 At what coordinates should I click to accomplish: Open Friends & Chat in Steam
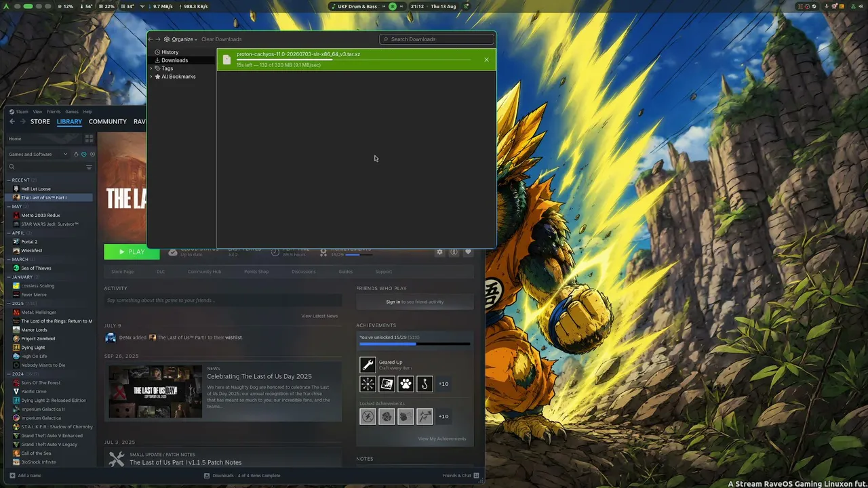click(461, 476)
